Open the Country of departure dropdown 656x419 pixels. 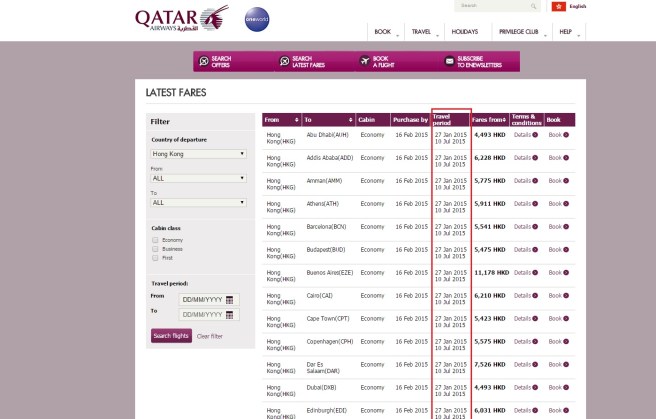click(x=198, y=154)
